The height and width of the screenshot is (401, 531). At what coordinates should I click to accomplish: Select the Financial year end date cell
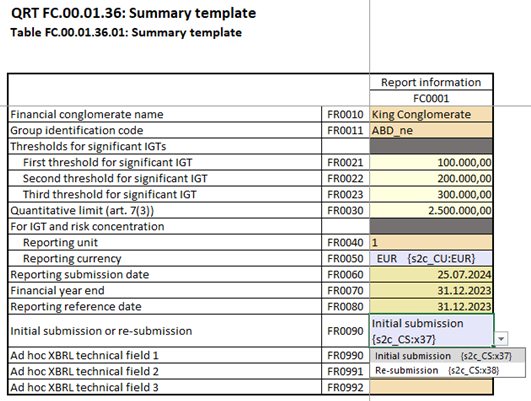tap(431, 290)
